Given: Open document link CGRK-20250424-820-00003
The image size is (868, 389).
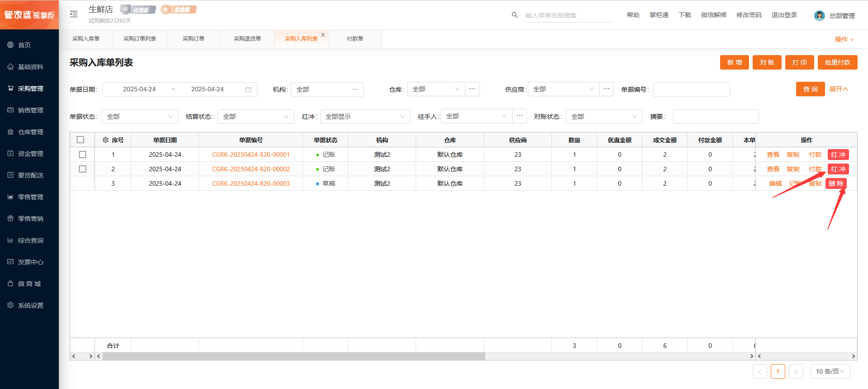Looking at the screenshot, I should coord(251,183).
